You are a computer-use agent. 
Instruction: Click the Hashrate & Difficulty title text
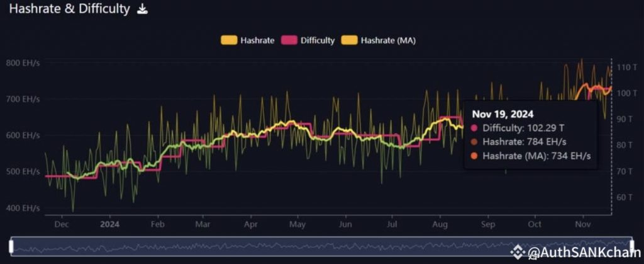(65, 9)
